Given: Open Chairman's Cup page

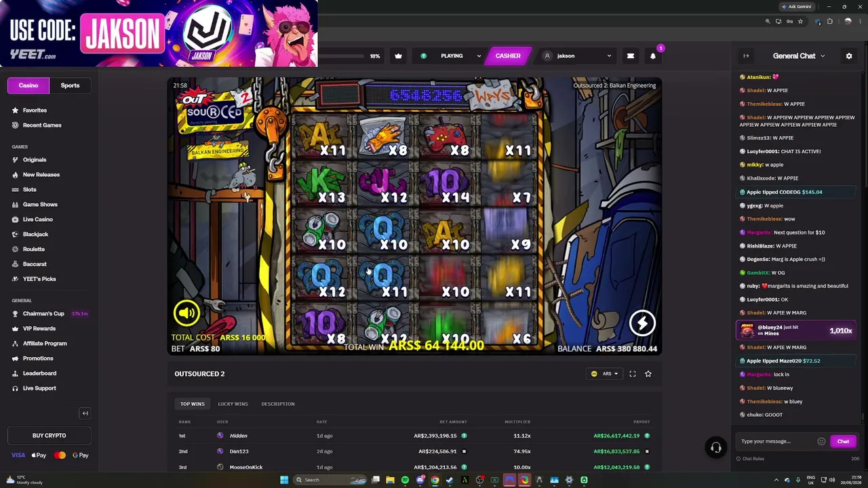Looking at the screenshot, I should (x=43, y=314).
